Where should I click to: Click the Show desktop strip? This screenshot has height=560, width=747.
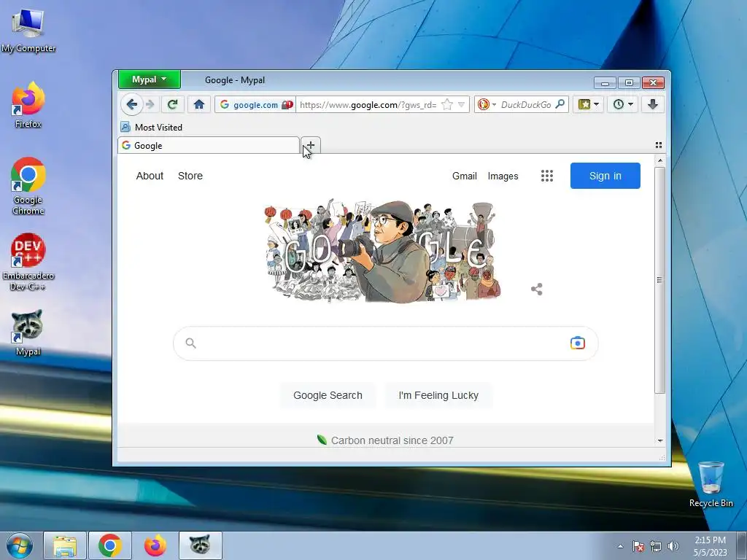(742, 545)
